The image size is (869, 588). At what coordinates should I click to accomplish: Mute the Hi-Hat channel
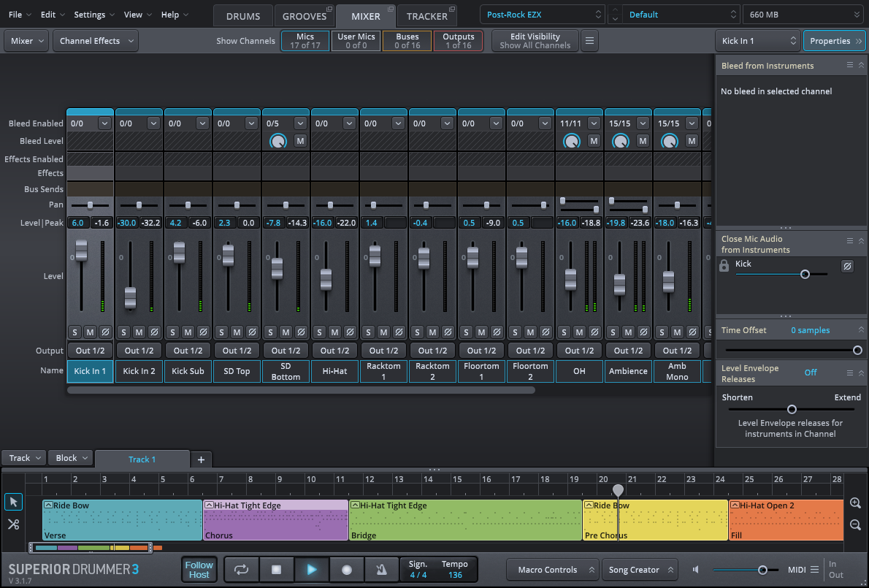point(334,332)
